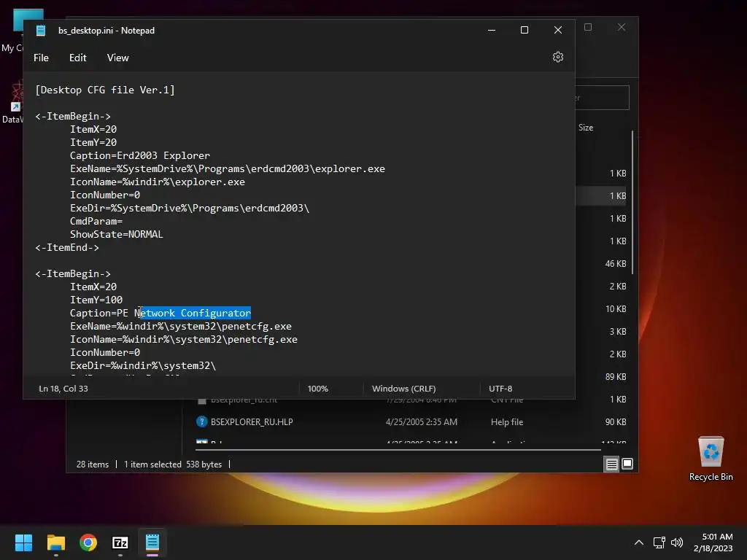Maximize the Notepad window
The height and width of the screenshot is (560, 747).
tap(524, 30)
